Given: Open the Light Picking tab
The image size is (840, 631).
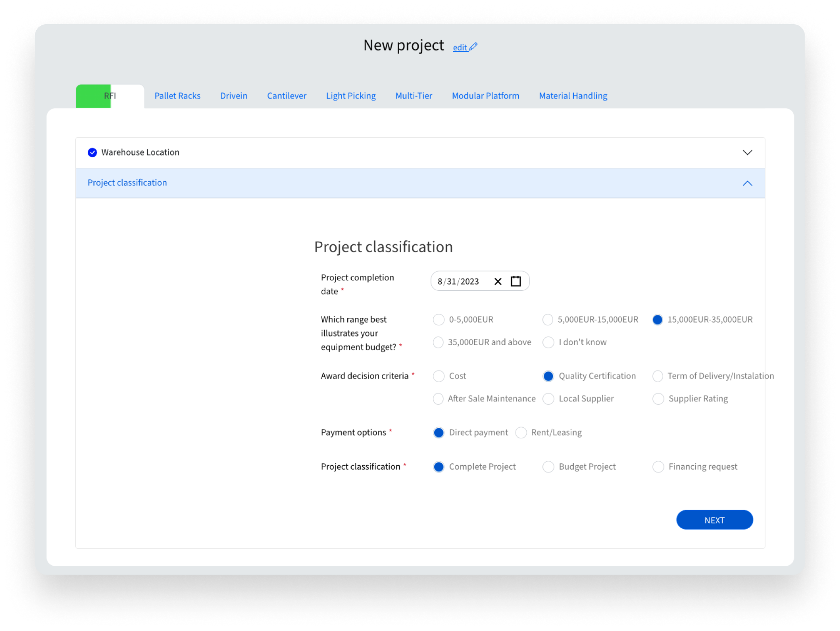Looking at the screenshot, I should [351, 96].
